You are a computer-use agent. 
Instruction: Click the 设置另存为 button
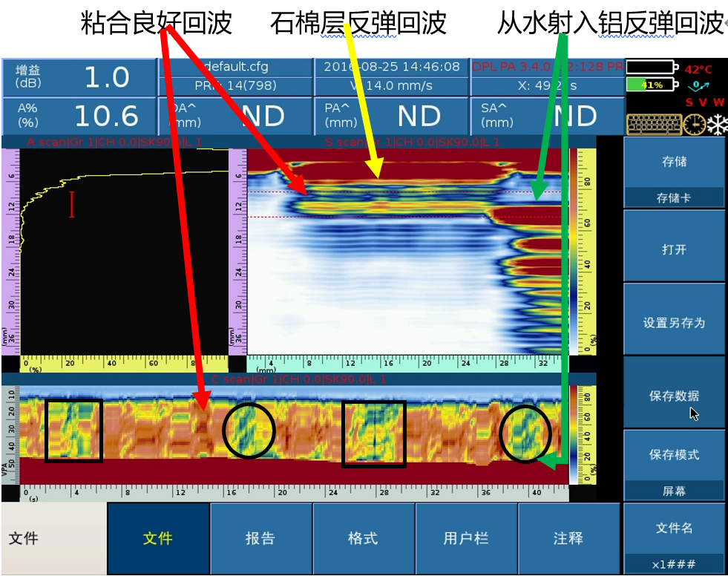pyautogui.click(x=674, y=323)
